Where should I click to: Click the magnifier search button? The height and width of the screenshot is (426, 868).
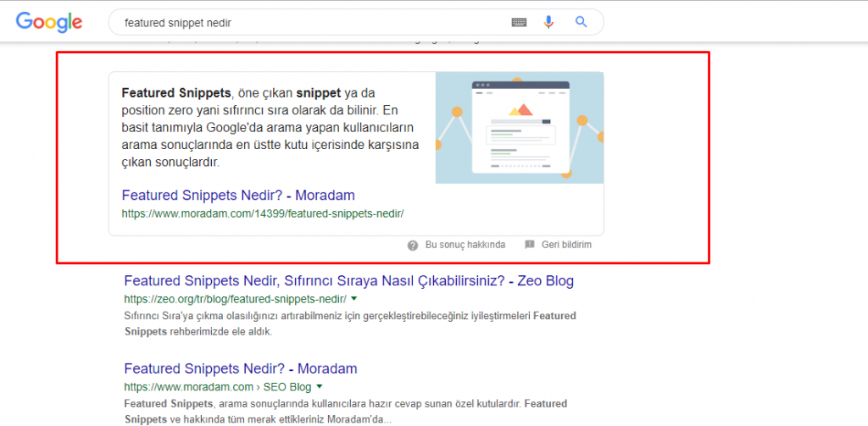581,22
